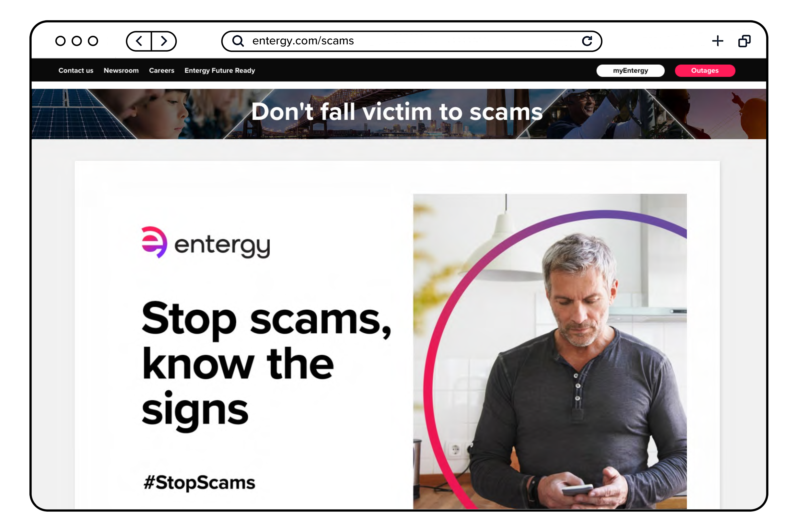798x532 pixels.
Task: Open the Contact us link
Action: click(x=76, y=71)
